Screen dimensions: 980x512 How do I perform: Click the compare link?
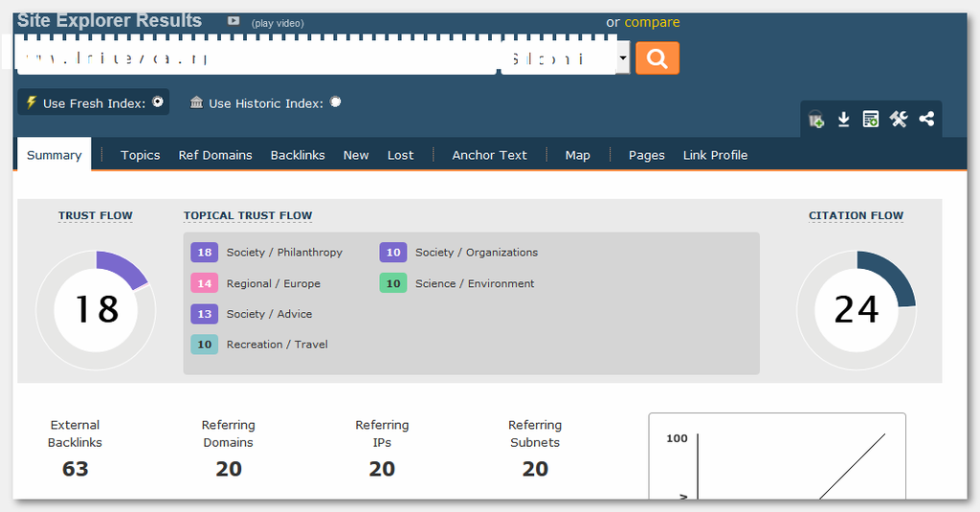tap(652, 22)
